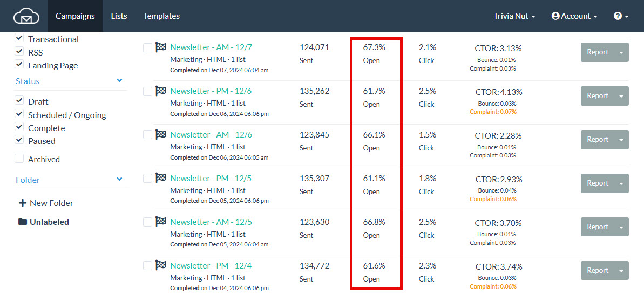The image size is (644, 295).
Task: Click the checkered flag icon for Newsletter - PM - 12/4
Action: click(160, 265)
